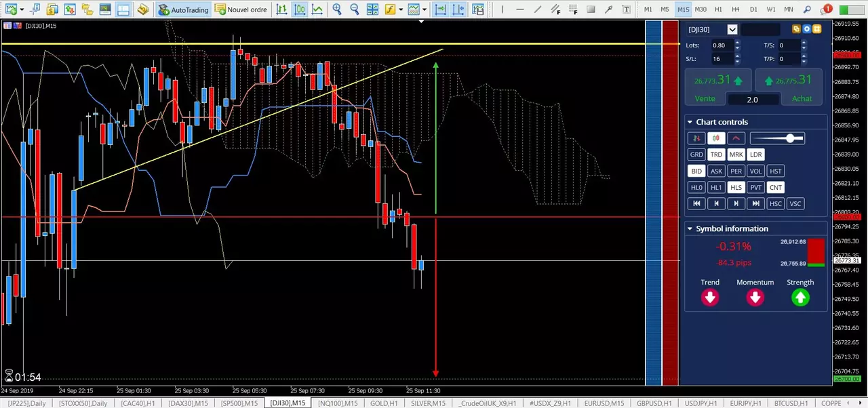Image resolution: width=868 pixels, height=408 pixels.
Task: Select the trendline drawing tool
Action: [x=538, y=9]
